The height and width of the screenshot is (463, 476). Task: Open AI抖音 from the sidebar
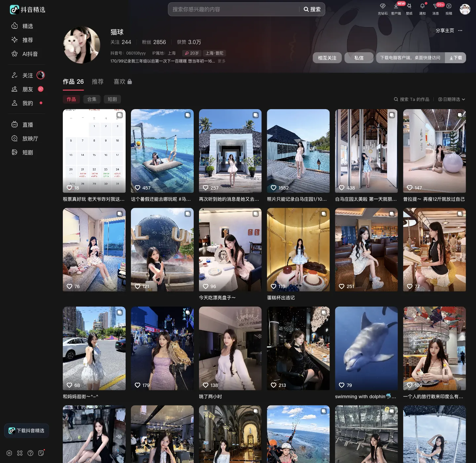tap(25, 54)
